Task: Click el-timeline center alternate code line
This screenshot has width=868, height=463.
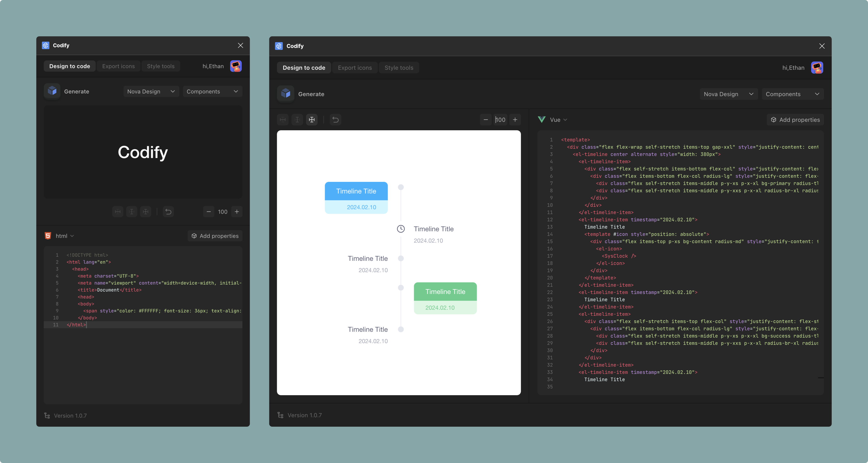Action: tap(647, 154)
